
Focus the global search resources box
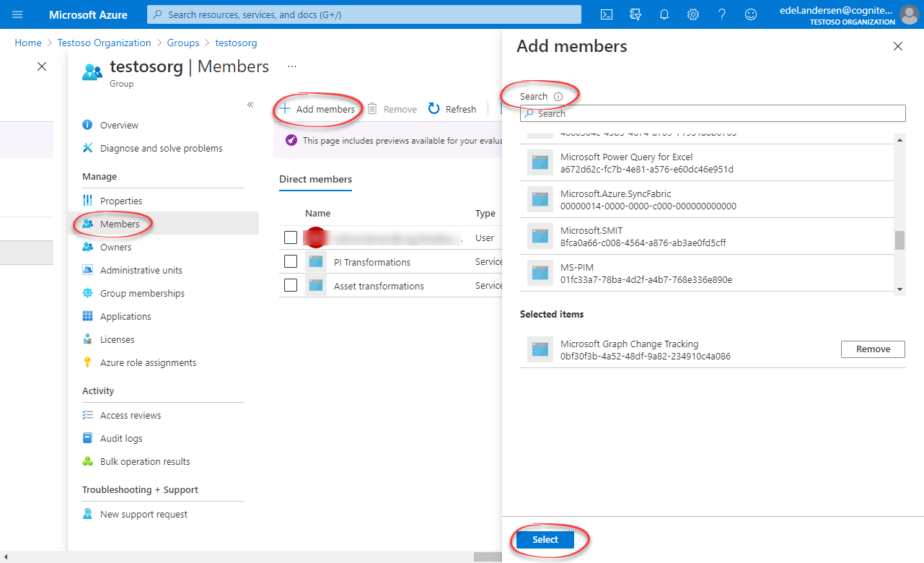[x=364, y=14]
